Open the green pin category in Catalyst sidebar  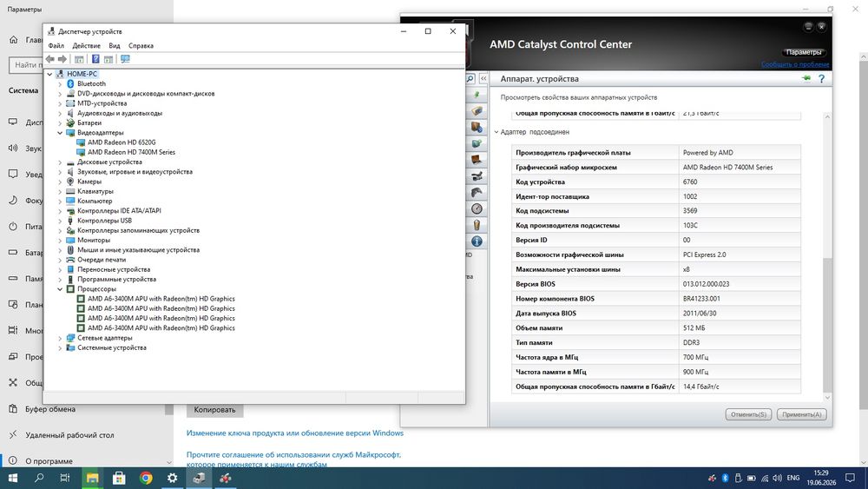[x=477, y=95]
